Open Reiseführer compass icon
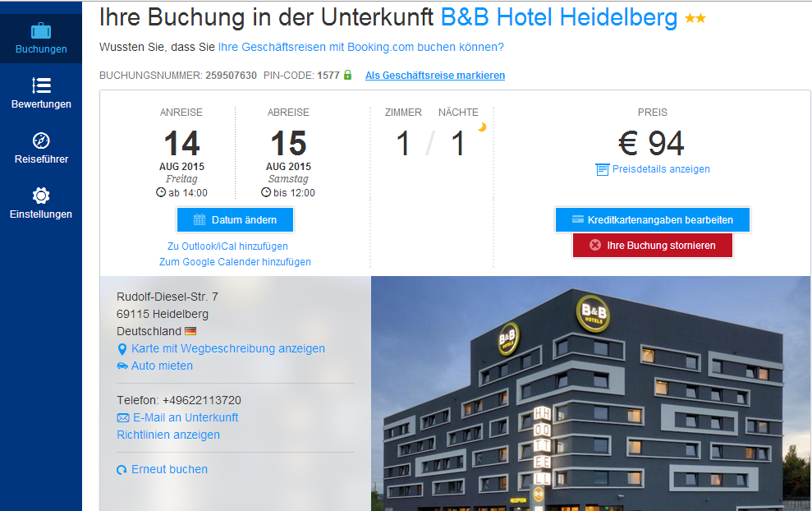 [x=41, y=140]
